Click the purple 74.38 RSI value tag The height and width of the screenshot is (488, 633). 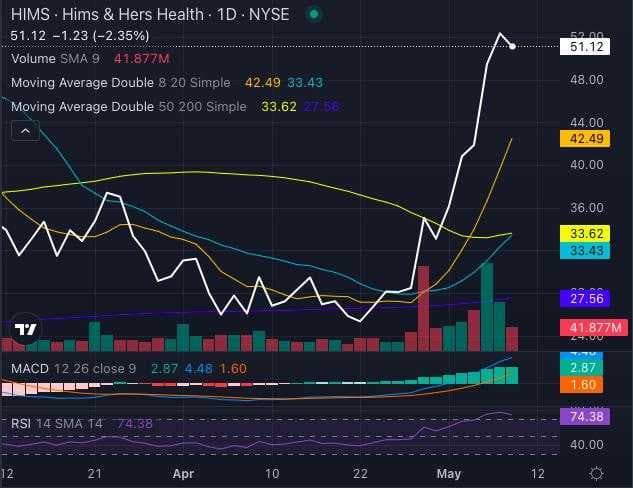pyautogui.click(x=585, y=416)
